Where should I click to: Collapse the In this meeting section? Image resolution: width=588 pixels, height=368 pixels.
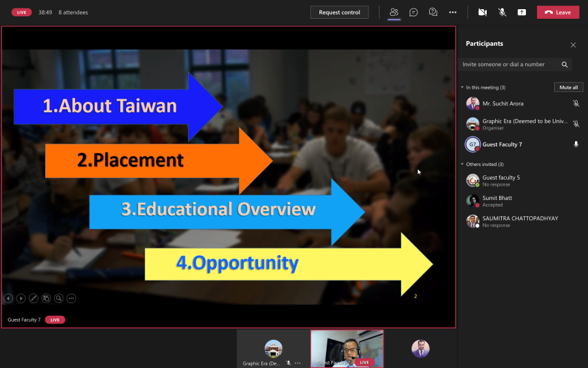point(462,88)
